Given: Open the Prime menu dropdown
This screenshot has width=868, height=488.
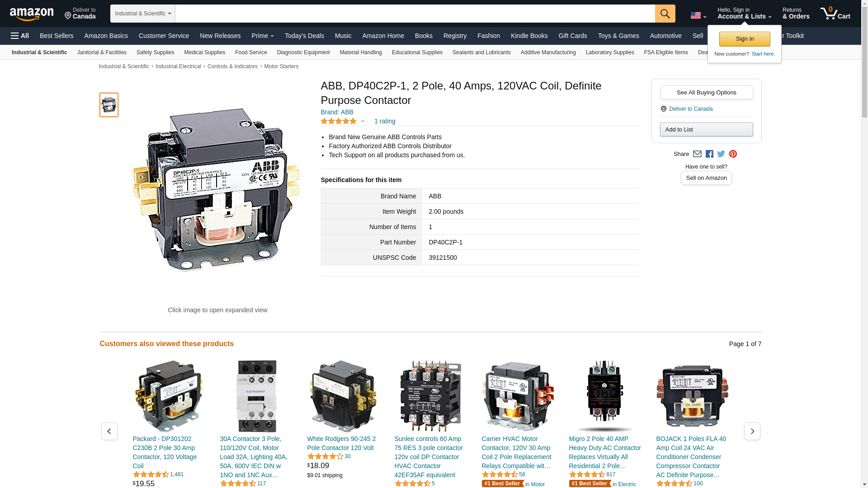Looking at the screenshot, I should coord(263,36).
